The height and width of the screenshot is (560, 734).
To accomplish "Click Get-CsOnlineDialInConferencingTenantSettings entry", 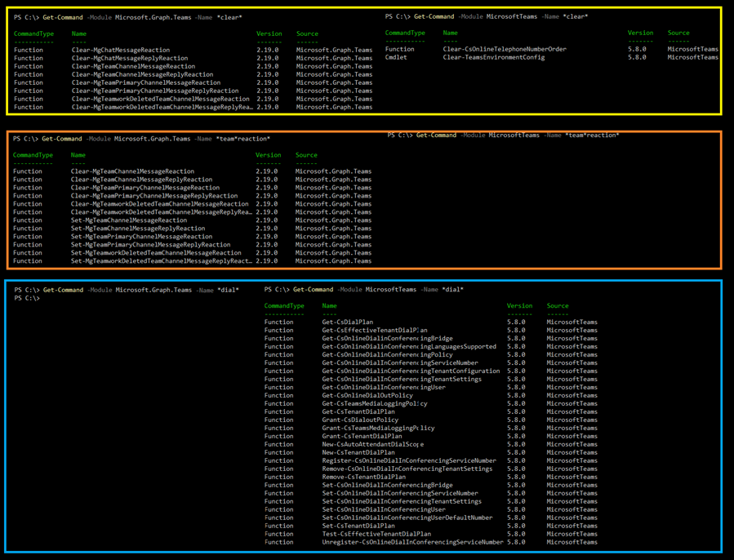I will click(402, 380).
